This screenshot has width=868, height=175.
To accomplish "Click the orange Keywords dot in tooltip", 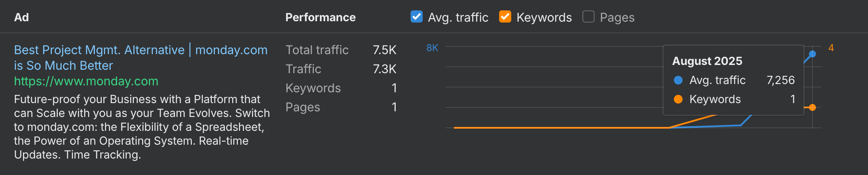I will click(678, 99).
